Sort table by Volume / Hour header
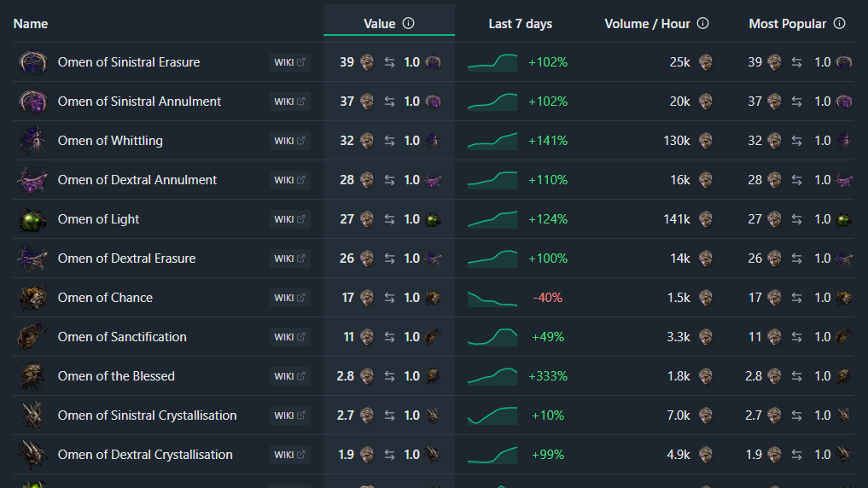Viewport: 868px width, 488px height. (647, 24)
